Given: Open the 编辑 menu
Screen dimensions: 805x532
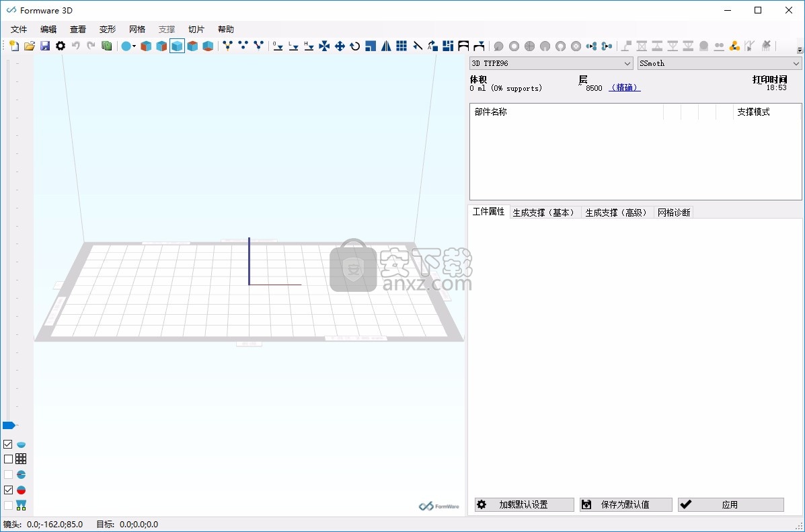Looking at the screenshot, I should pos(49,30).
